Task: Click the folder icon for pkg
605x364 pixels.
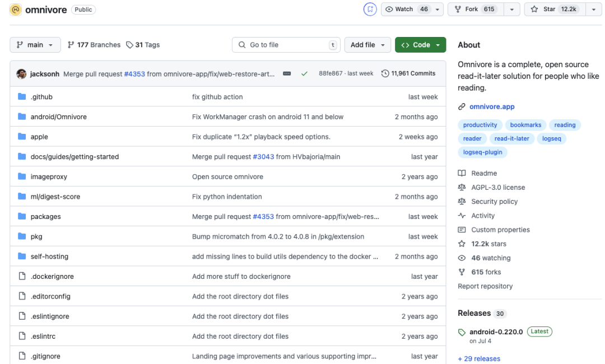Action: (22, 236)
